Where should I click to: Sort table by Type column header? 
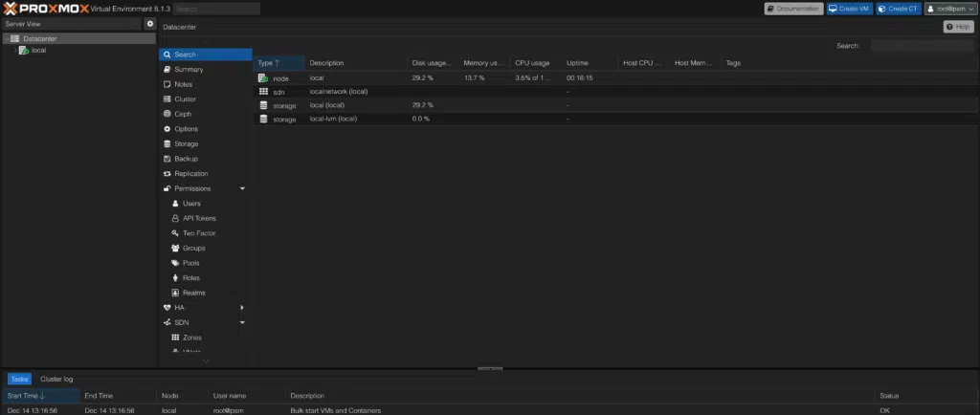[x=278, y=63]
